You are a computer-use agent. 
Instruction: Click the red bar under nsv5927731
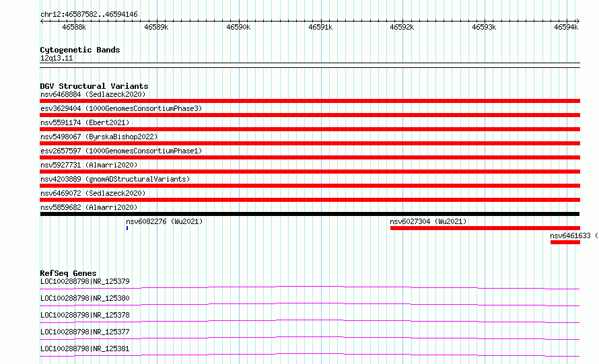click(310, 172)
